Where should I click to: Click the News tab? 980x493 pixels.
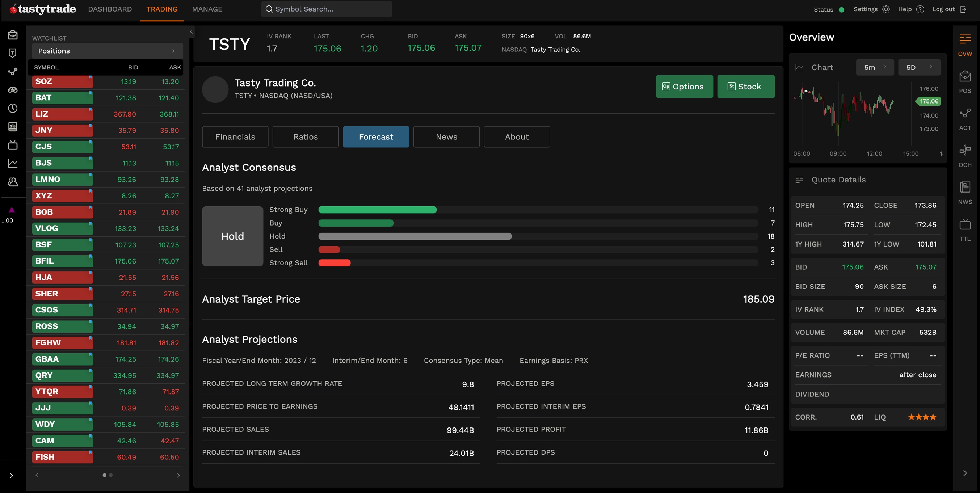tap(446, 136)
